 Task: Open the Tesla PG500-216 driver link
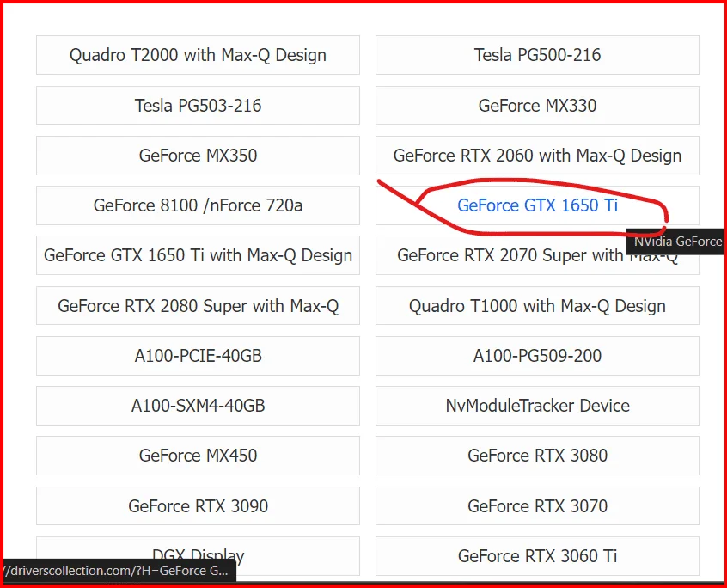[x=537, y=55]
